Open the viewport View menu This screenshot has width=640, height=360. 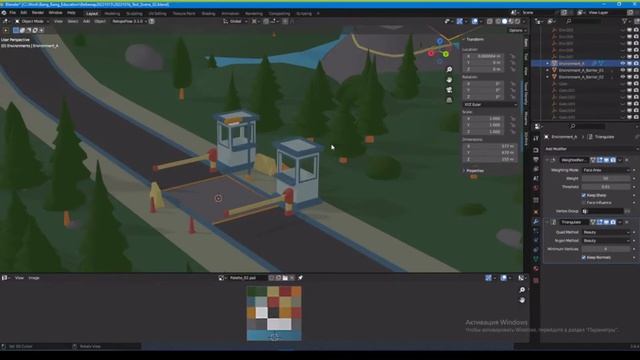point(58,21)
